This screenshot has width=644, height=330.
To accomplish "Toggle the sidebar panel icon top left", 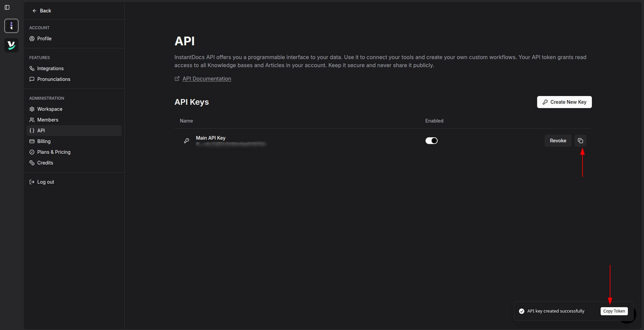I will tap(7, 7).
